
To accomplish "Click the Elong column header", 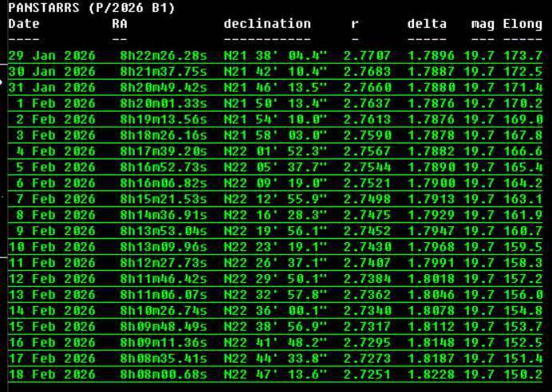I will click(x=522, y=24).
